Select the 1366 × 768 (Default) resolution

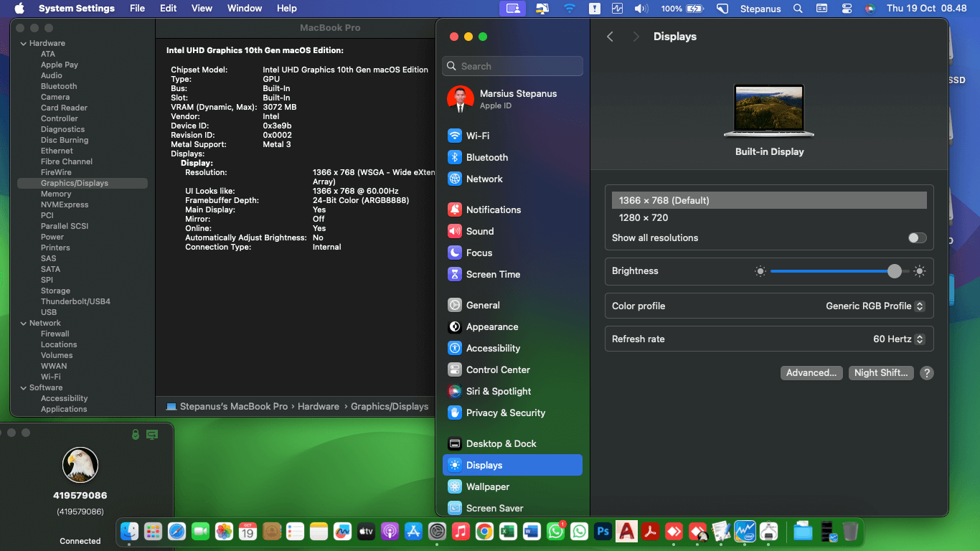coord(769,200)
